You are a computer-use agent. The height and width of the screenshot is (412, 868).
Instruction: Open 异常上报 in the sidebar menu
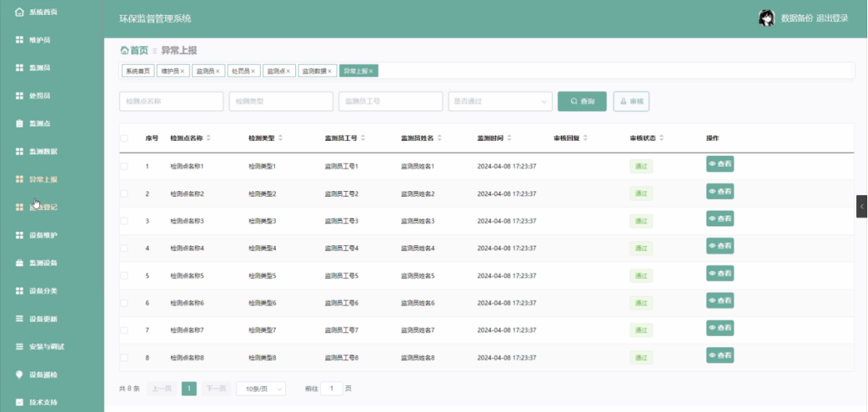[43, 179]
